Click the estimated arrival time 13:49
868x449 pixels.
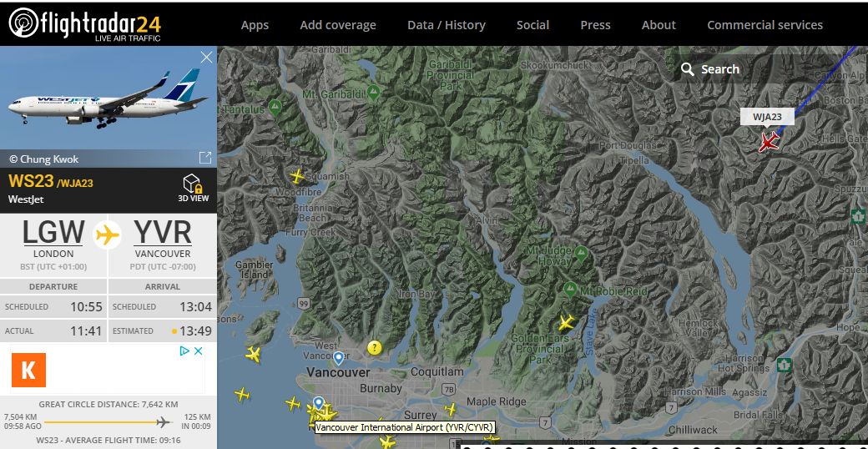195,331
